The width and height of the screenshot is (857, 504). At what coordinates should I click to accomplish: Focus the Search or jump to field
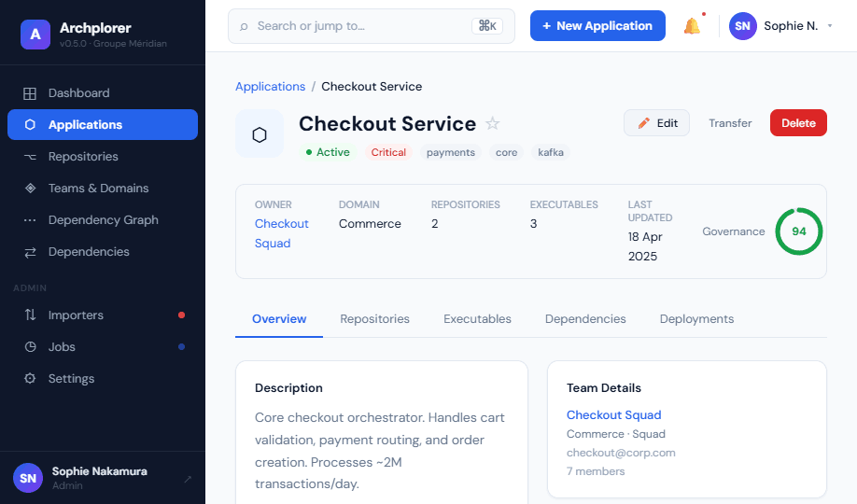pyautogui.click(x=372, y=26)
